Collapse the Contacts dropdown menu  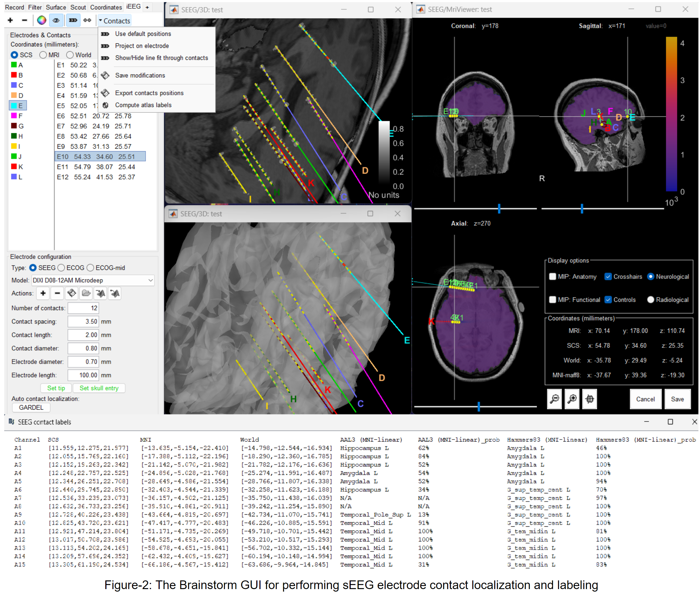tap(114, 21)
